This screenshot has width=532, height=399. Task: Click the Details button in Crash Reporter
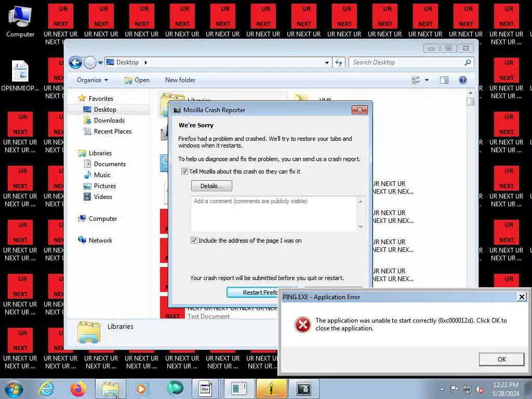pos(211,186)
